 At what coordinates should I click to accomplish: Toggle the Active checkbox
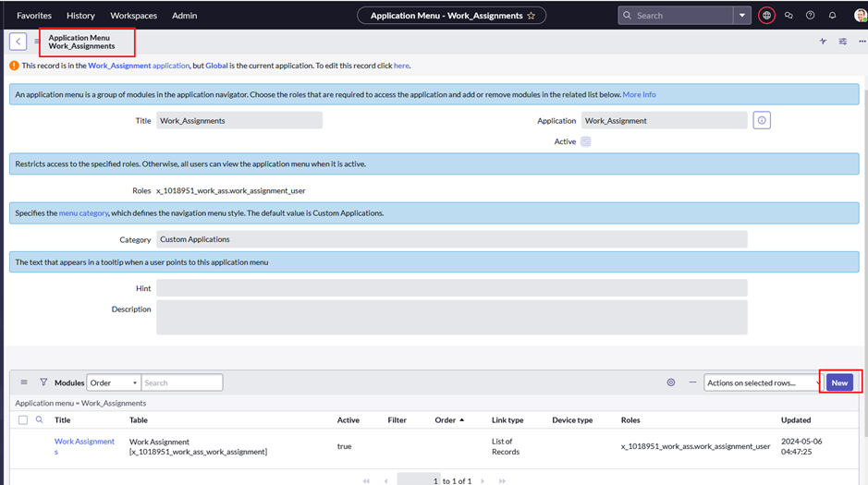point(585,141)
